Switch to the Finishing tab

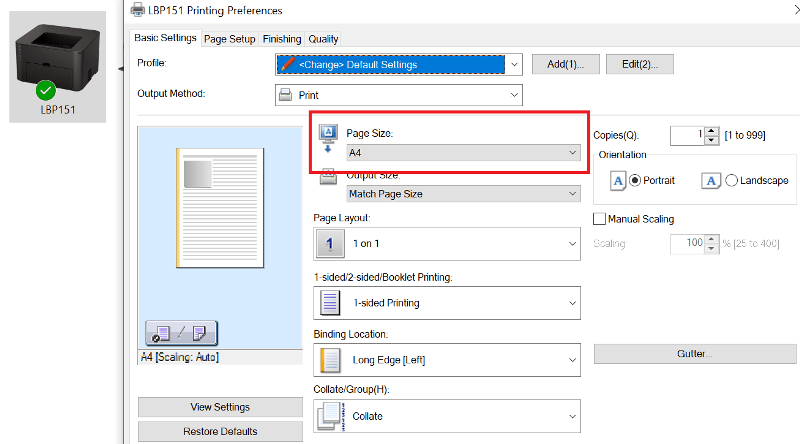coord(282,39)
